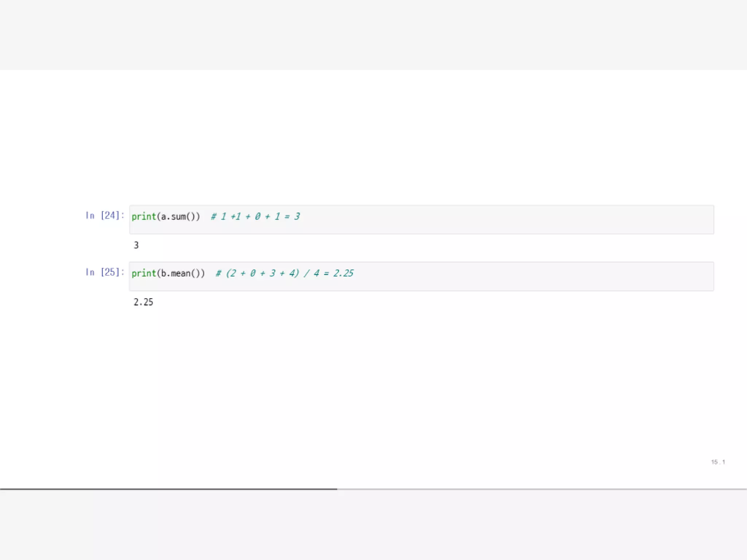Click the gray margin below the progress bar

point(373,525)
